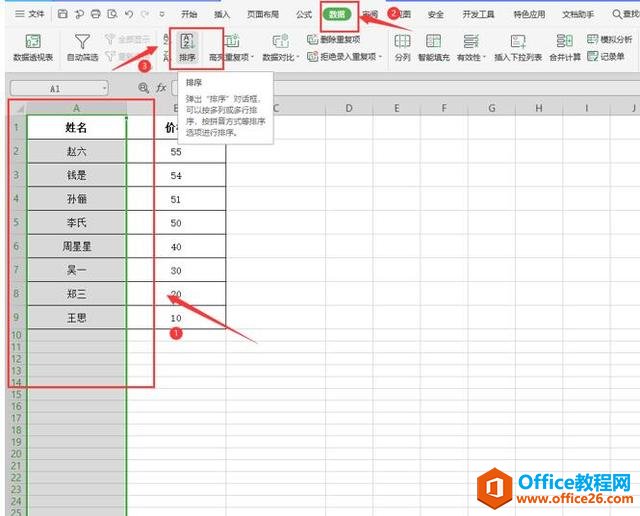Select column I header
Image resolution: width=640 pixels, height=516 pixels.
587,108
